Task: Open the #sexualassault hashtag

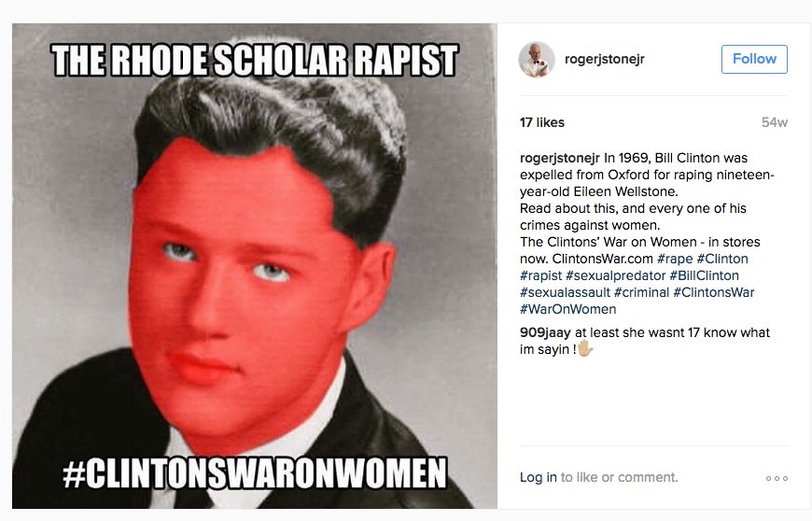Action: point(565,292)
